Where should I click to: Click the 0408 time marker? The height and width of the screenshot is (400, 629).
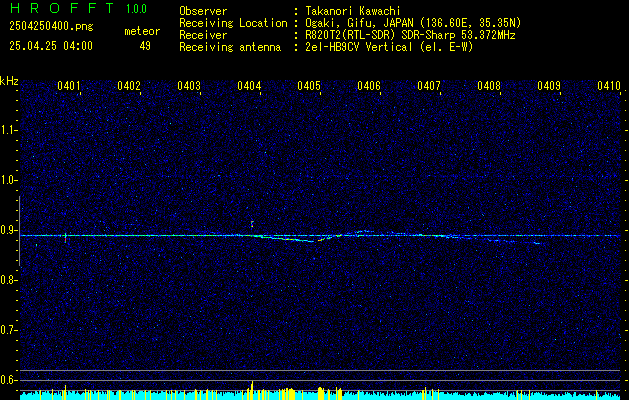pyautogui.click(x=489, y=85)
